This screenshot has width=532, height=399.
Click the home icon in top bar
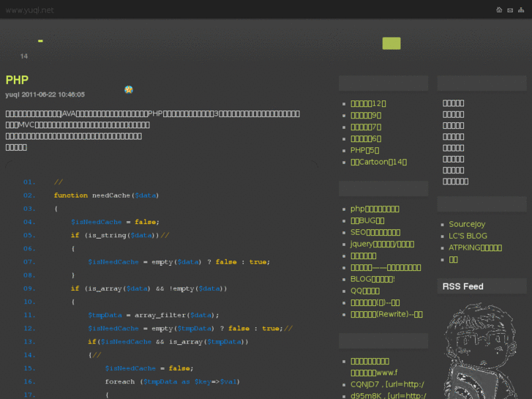(499, 10)
